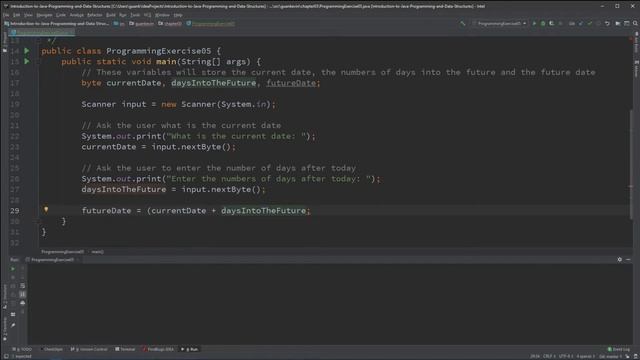Open the Git branch widget in the status bar
This screenshot has height=360, width=640.
(x=609, y=356)
